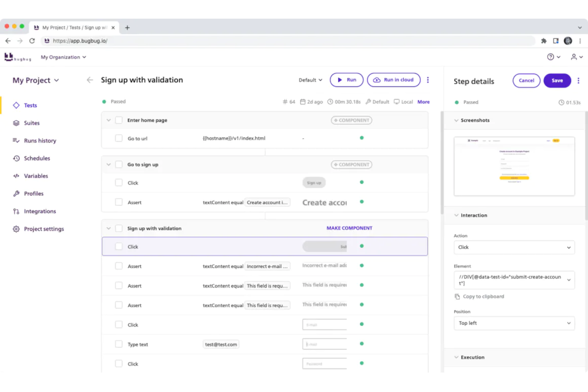Click the copy to clipboard icon
The image size is (588, 392).
pos(457,297)
